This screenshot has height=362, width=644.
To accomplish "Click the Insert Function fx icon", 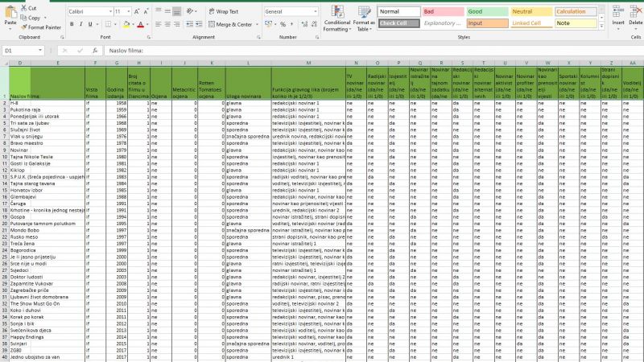I will [94, 50].
